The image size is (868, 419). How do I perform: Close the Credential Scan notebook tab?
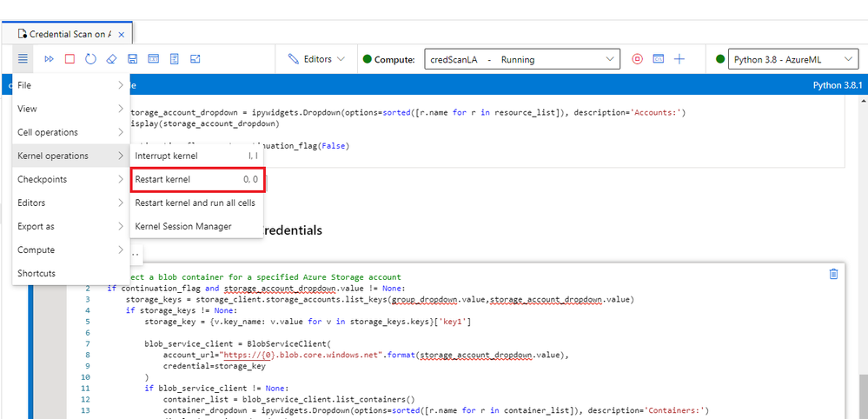coord(122,34)
